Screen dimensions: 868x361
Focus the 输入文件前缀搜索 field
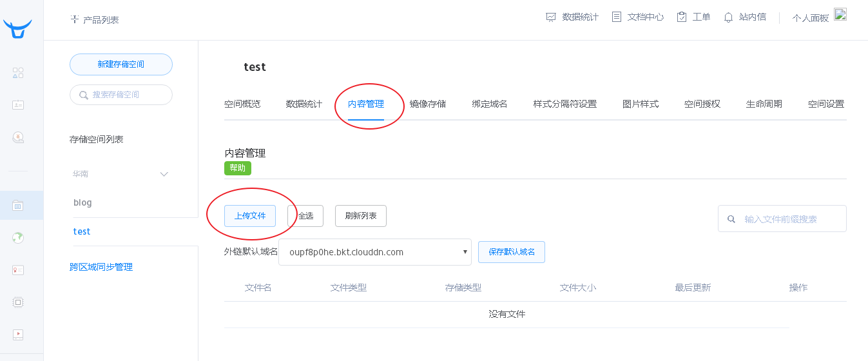782,219
